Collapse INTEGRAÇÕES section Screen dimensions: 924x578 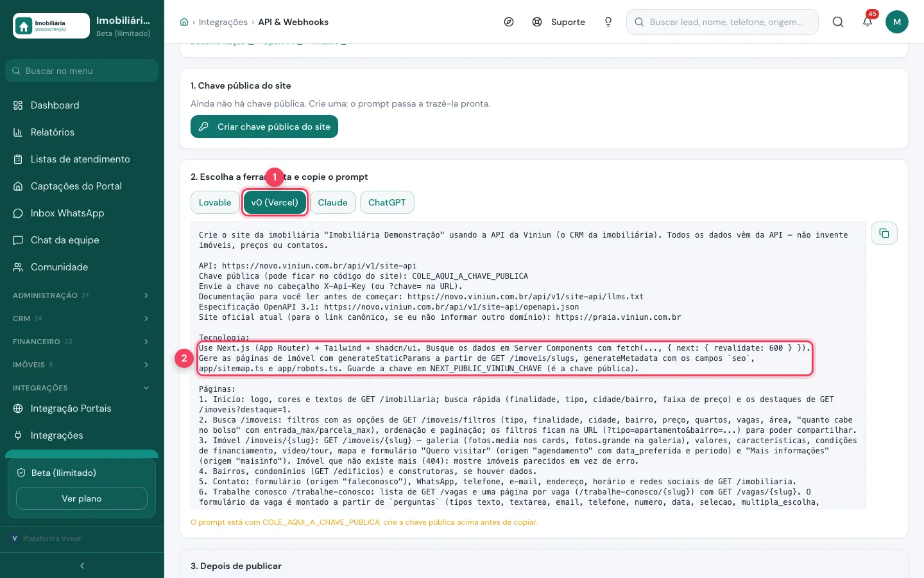[x=81, y=388]
